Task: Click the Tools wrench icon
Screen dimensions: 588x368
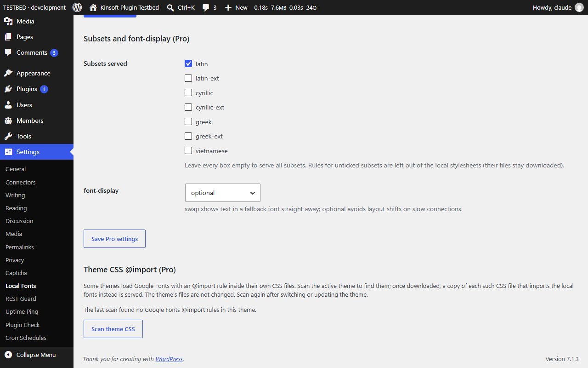Action: point(8,136)
